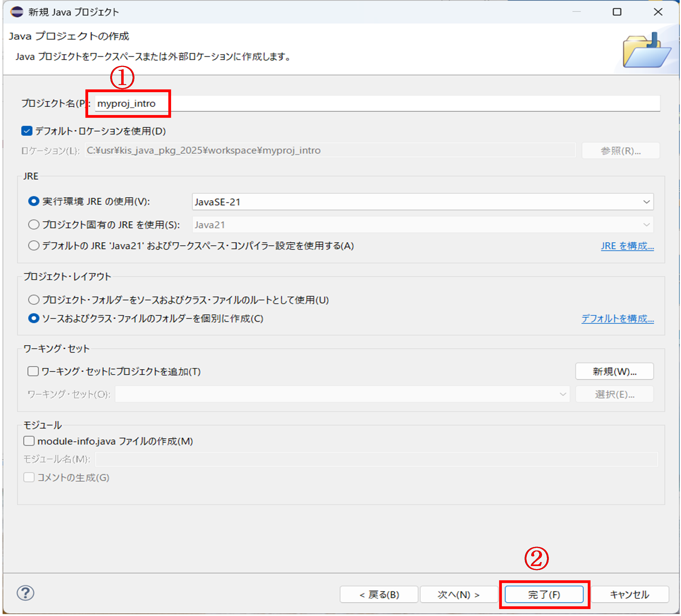681x616 pixels.
Task: Maximize the New Java Project dialog
Action: pos(617,12)
